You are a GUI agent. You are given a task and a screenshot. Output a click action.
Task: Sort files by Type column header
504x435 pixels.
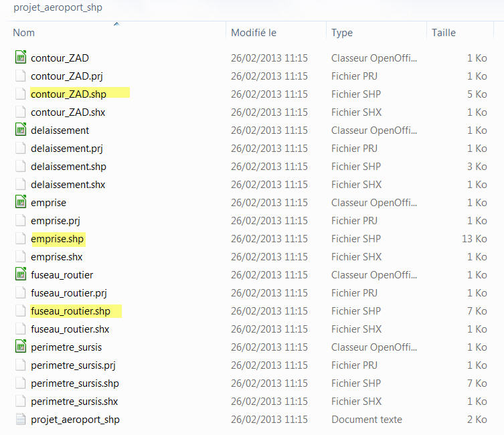point(342,32)
